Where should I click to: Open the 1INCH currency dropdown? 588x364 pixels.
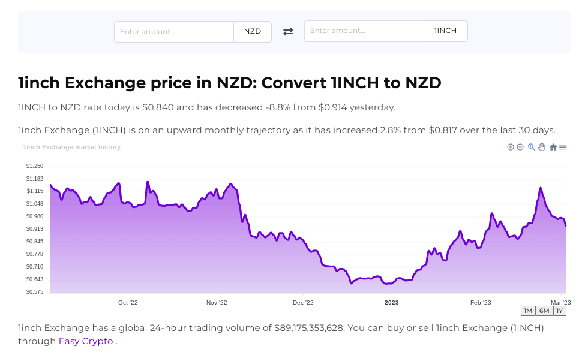coord(445,31)
